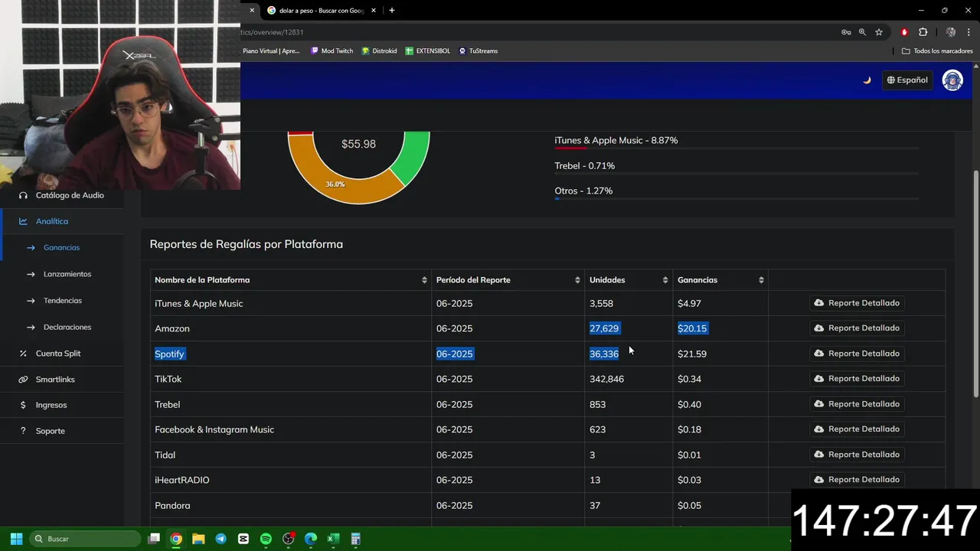Click the Amazon units value 27,629
The height and width of the screenshot is (551, 980).
(604, 328)
